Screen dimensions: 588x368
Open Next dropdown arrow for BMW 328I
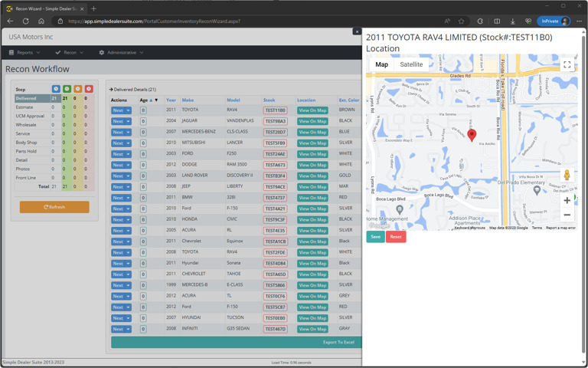[x=129, y=198]
